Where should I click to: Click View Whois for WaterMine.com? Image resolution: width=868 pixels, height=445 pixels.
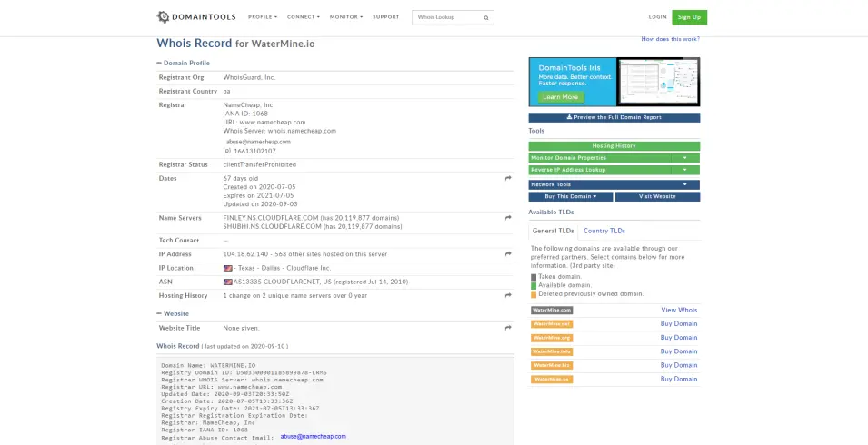[x=679, y=310]
